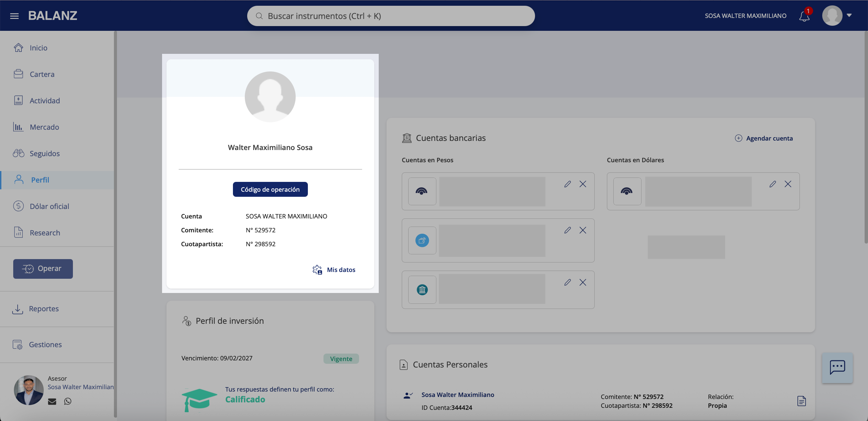Email the advisor via envelope icon
This screenshot has height=421, width=868.
(52, 401)
